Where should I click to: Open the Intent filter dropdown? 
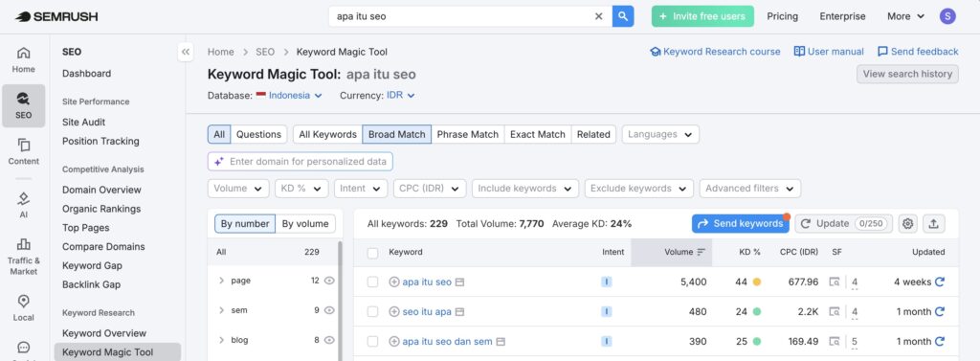click(x=361, y=189)
